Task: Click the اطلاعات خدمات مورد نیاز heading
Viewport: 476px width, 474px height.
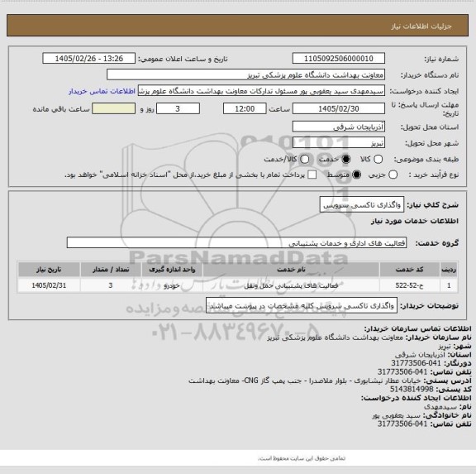Action: pos(415,221)
